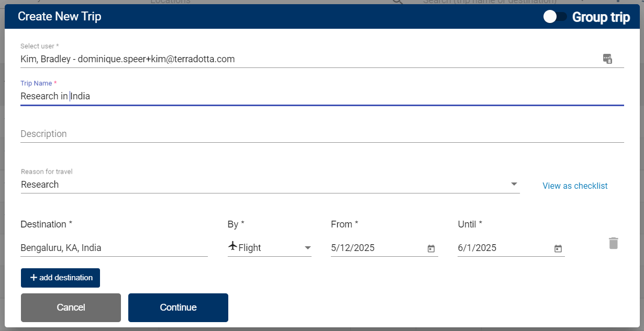Click the Research value in Reason for travel
The image size is (644, 331).
point(40,185)
